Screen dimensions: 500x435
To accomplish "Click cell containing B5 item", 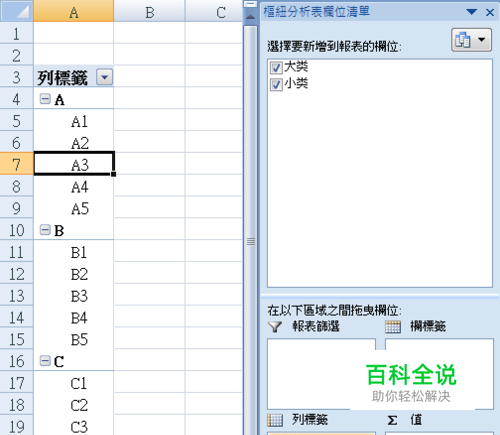I will click(x=73, y=339).
